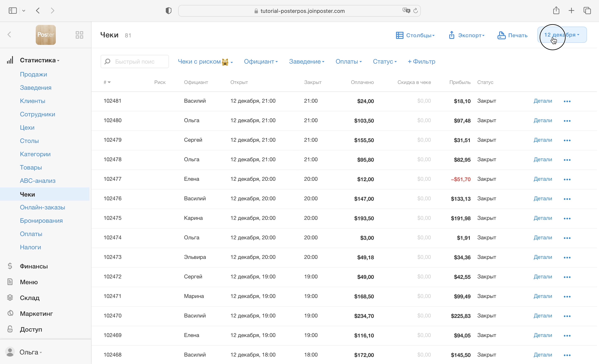The image size is (599, 364).
Task: Open the 12 декабря date picker
Action: tap(562, 35)
